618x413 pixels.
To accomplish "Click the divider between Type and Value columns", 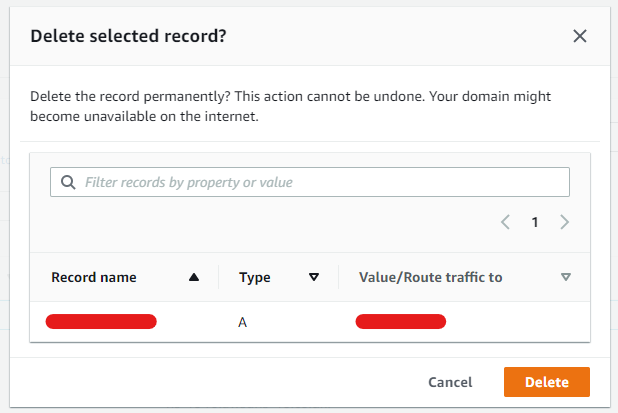I will click(338, 277).
